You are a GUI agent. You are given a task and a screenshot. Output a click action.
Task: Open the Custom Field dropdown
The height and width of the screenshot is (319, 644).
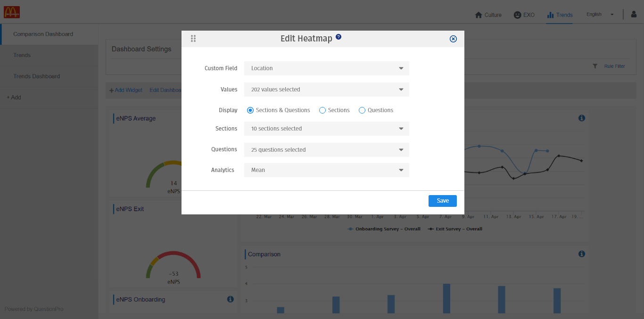(326, 68)
